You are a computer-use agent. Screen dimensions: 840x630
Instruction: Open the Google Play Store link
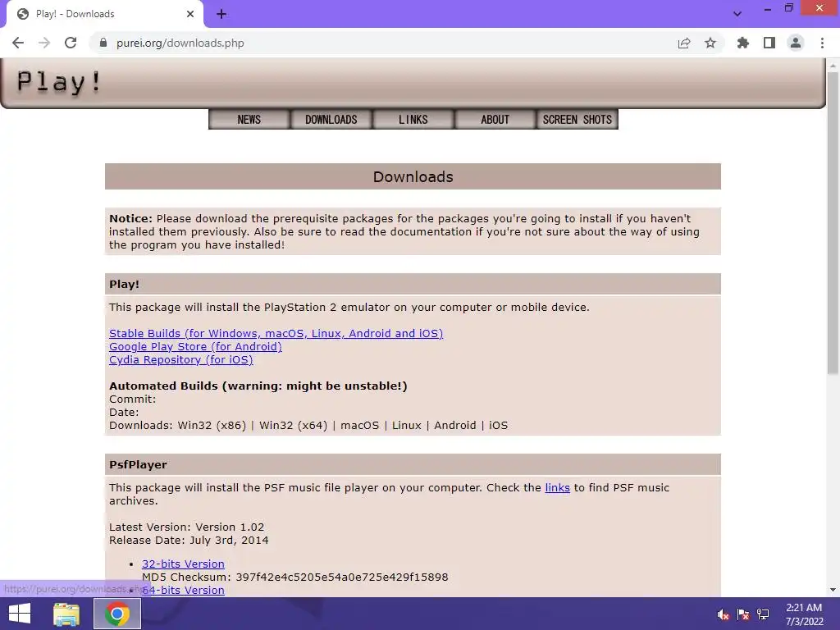(x=195, y=347)
